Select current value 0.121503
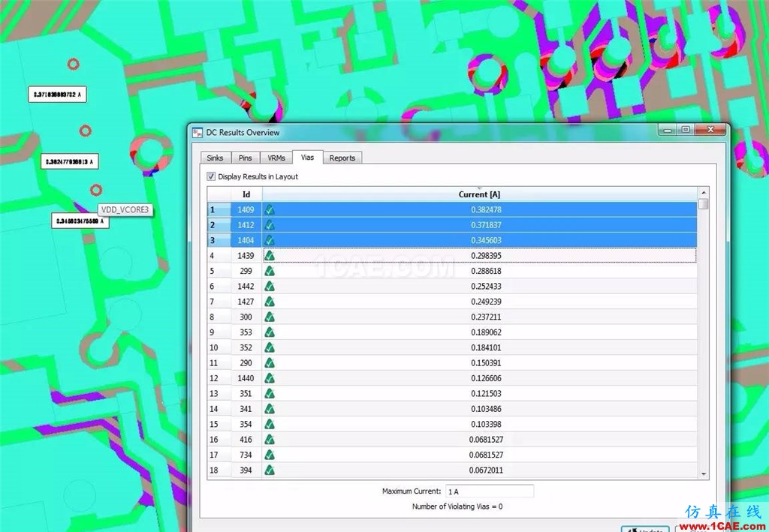The width and height of the screenshot is (769, 532). click(486, 393)
